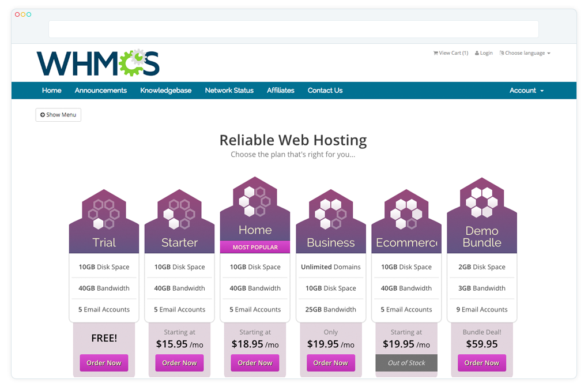Order the FREE Trial plan

coord(104,363)
